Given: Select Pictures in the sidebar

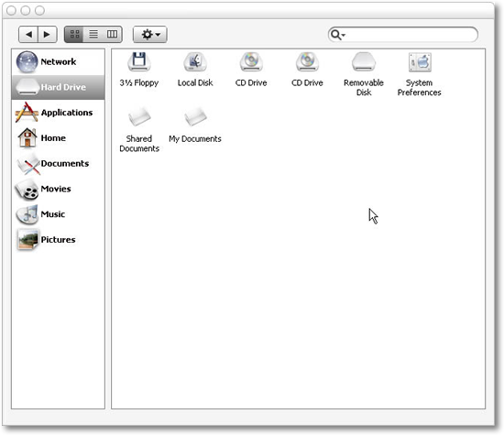Looking at the screenshot, I should (58, 240).
